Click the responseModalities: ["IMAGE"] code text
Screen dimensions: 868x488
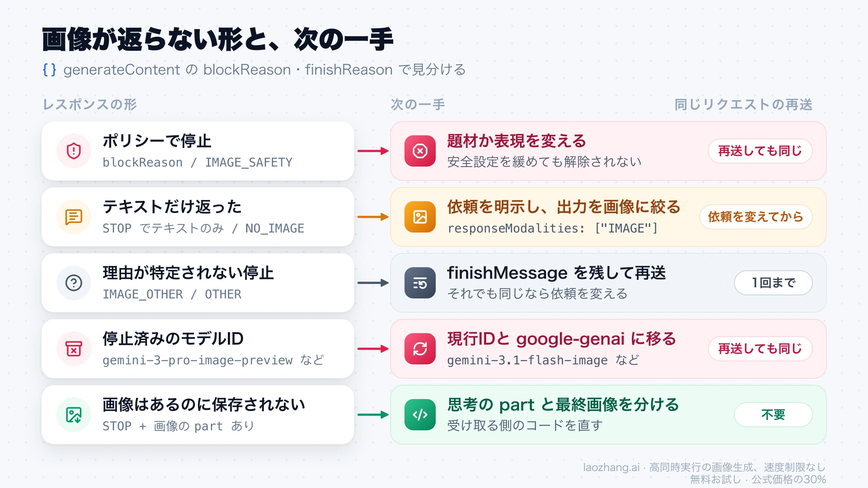(x=553, y=228)
